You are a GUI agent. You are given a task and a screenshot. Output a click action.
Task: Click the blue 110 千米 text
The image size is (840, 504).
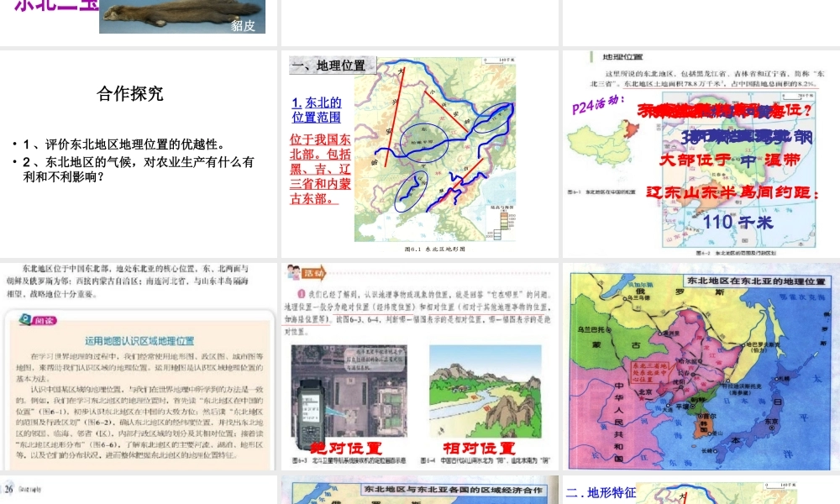coord(738,222)
